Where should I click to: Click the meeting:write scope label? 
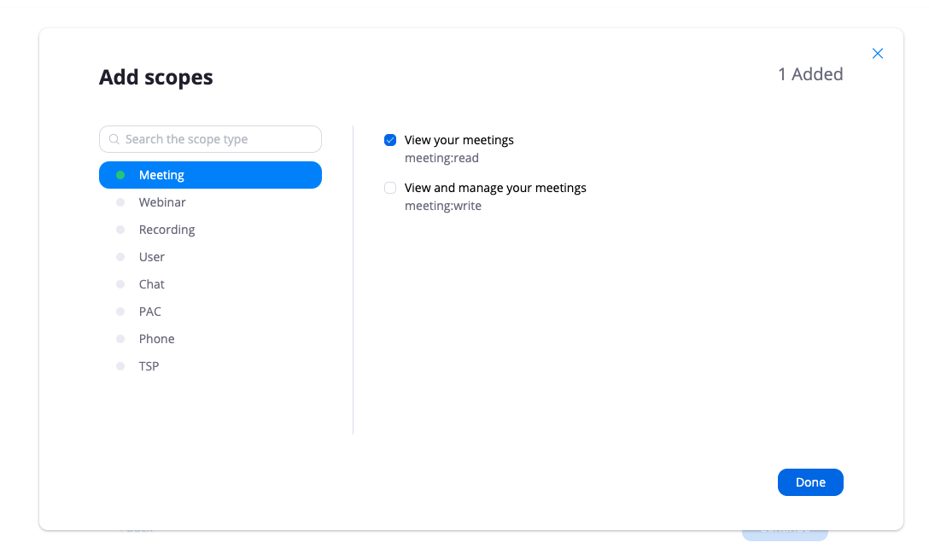pos(442,206)
